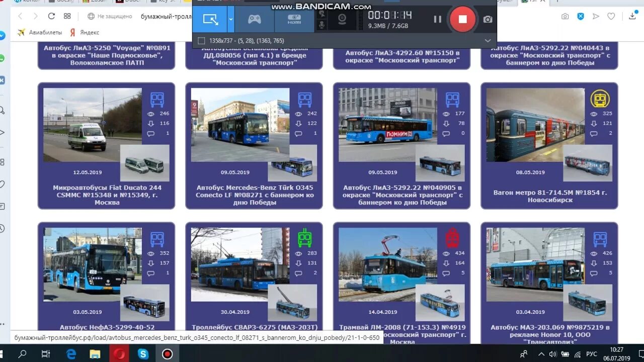This screenshot has height=362, width=644.
Task: Click the 'Не защищено' site security indicator
Action: [x=110, y=17]
